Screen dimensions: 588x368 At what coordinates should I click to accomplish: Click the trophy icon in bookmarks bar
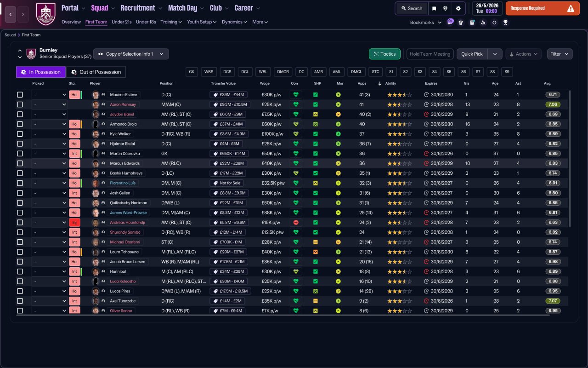(x=505, y=22)
